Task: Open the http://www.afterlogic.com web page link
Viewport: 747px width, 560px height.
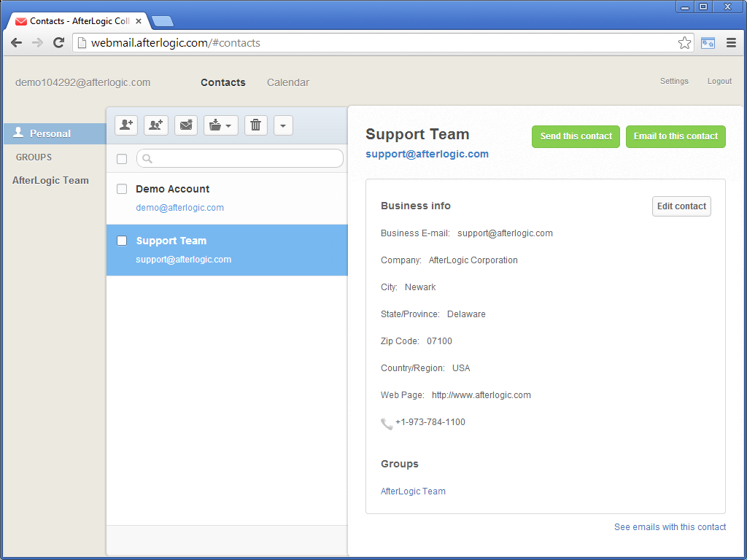Action: point(481,395)
